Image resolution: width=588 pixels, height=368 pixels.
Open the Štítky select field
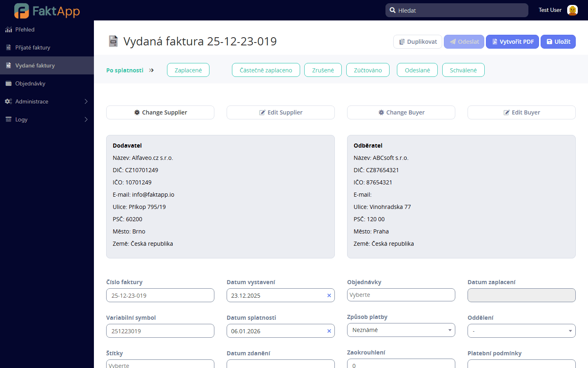160,365
